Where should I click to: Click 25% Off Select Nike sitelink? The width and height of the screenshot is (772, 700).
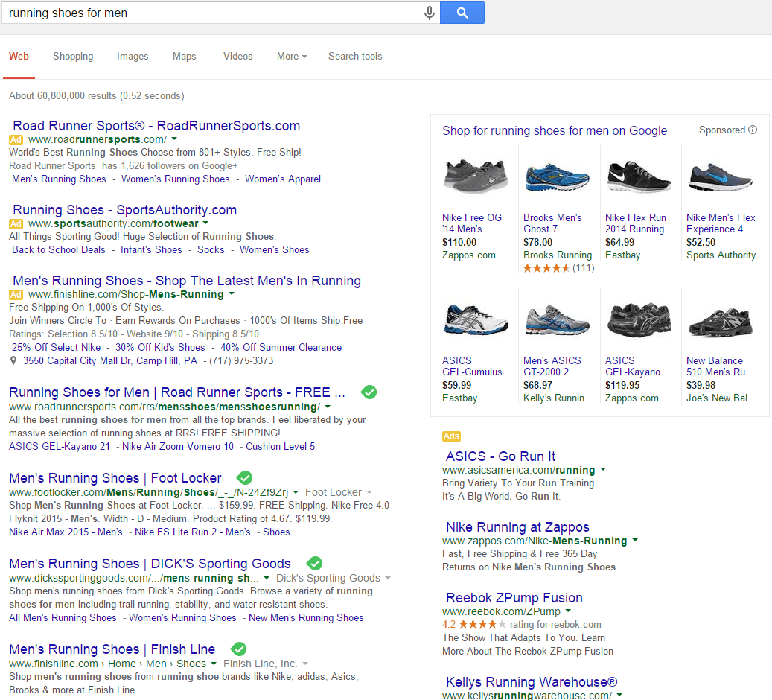coord(56,347)
